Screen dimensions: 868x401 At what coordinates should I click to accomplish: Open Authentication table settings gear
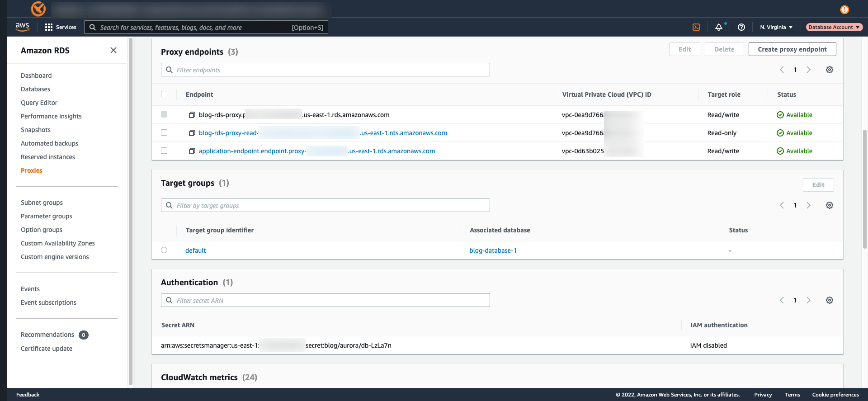(830, 300)
